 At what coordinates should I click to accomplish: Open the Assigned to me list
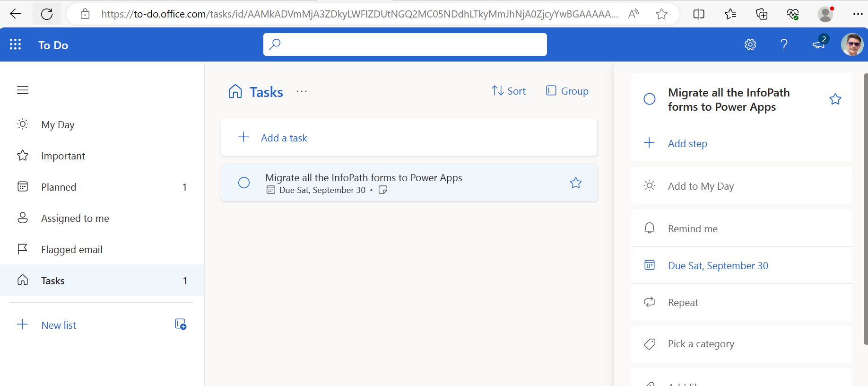point(102,218)
